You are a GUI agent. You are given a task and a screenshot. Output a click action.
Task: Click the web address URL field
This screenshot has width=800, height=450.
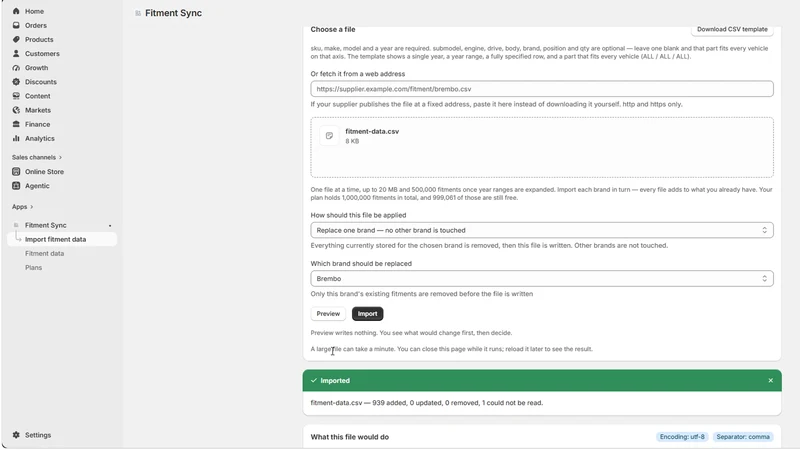[x=542, y=89]
